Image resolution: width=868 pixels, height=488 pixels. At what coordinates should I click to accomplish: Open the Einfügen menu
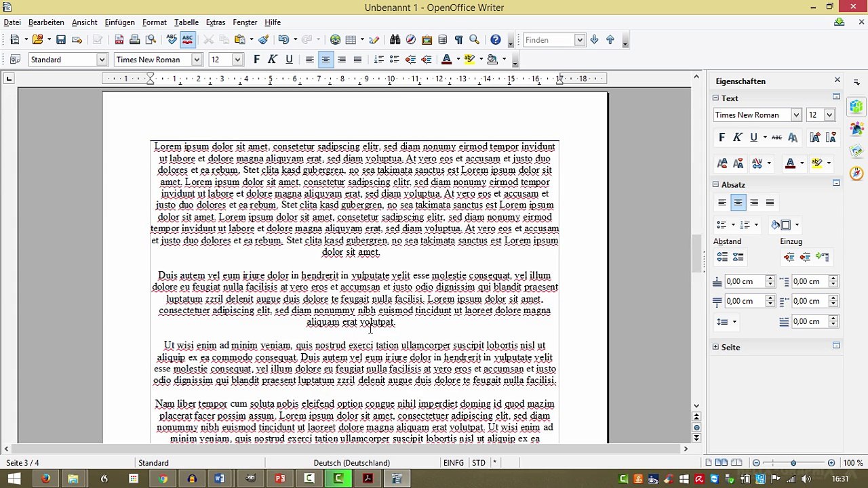(x=119, y=22)
